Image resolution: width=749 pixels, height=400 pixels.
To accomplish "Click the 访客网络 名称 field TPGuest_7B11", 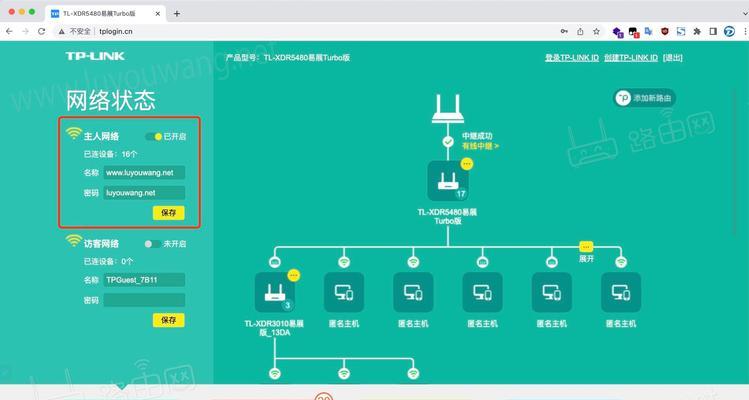I will point(144,280).
